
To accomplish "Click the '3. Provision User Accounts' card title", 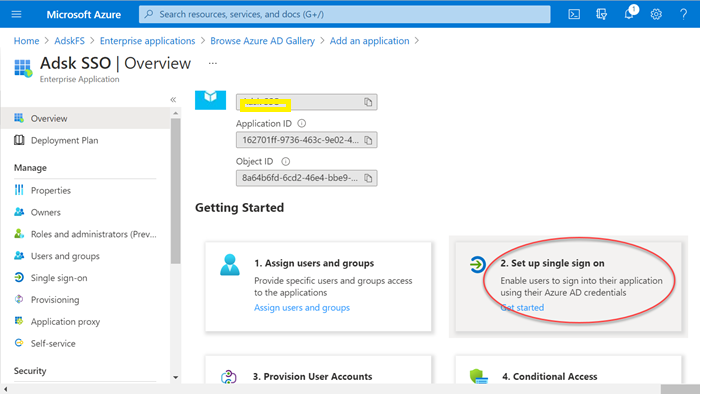I will pos(312,376).
